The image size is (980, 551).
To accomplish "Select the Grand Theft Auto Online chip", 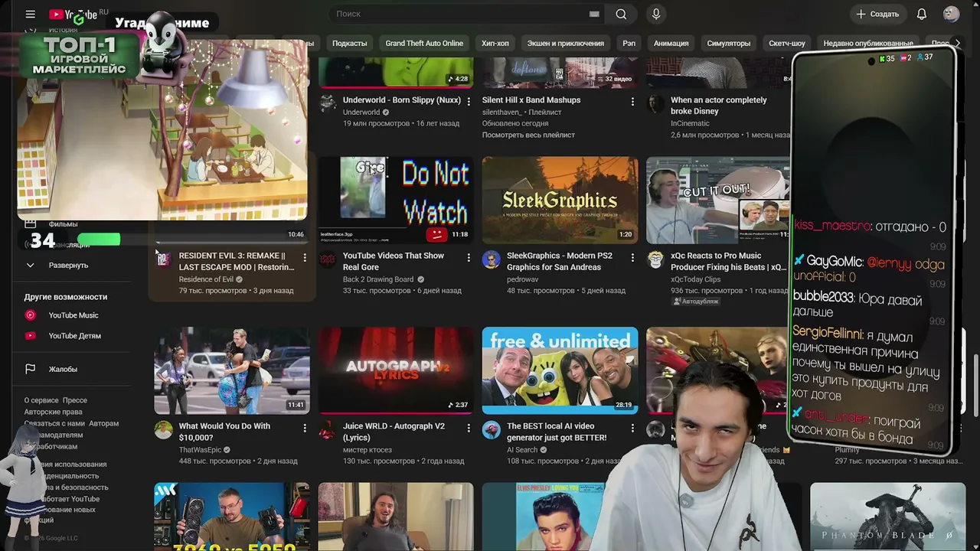I will coord(424,44).
